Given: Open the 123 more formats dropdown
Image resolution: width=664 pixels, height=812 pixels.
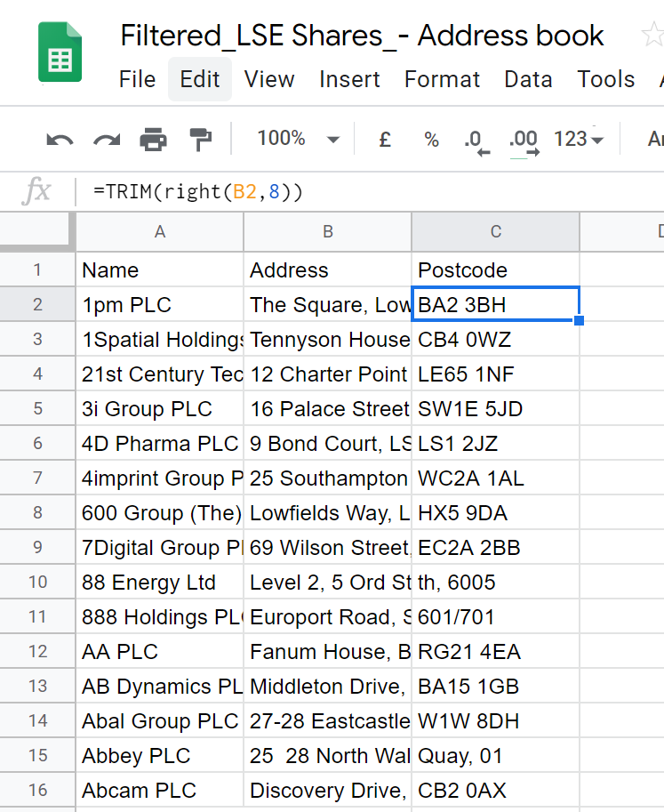Looking at the screenshot, I should [x=579, y=139].
